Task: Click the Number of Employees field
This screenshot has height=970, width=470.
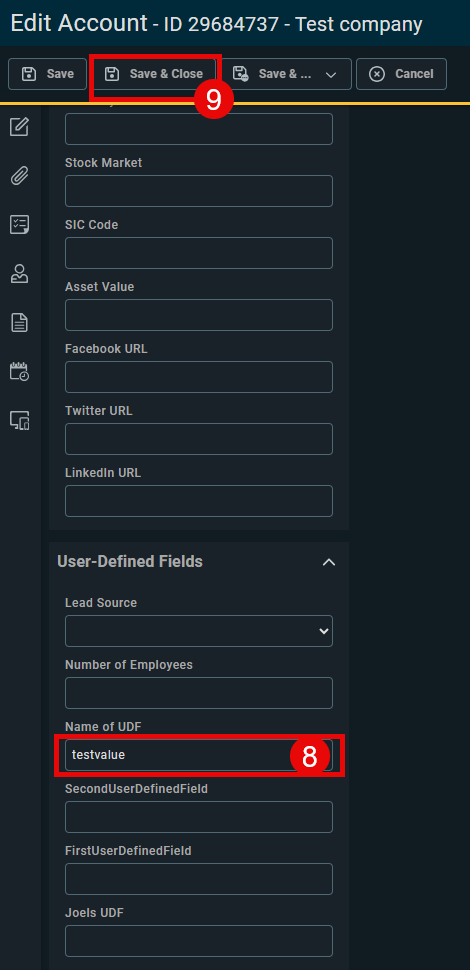Action: [199, 693]
